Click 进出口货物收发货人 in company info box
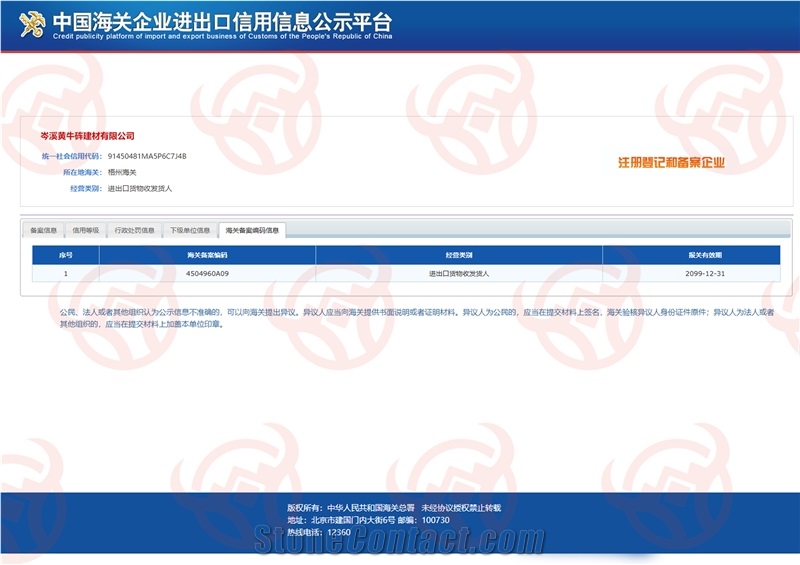 pos(140,188)
